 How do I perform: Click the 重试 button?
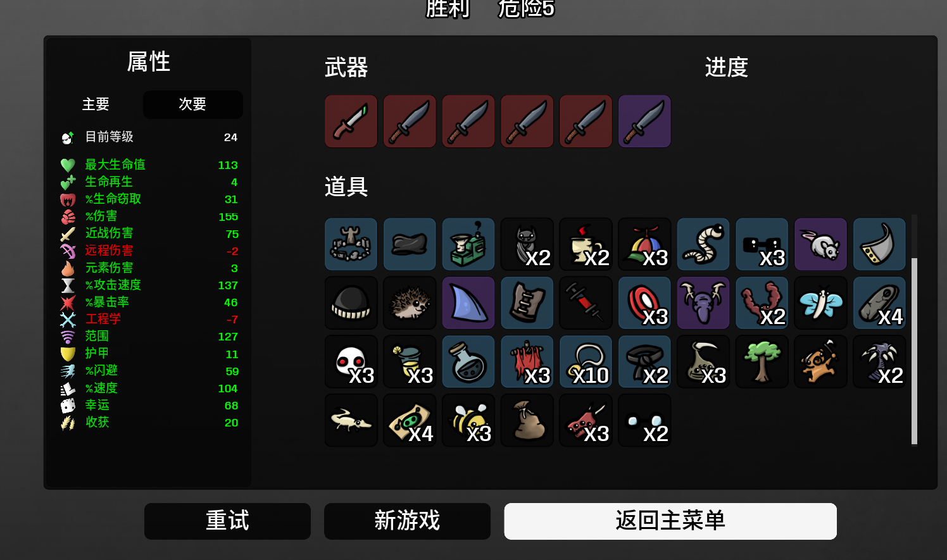click(227, 521)
